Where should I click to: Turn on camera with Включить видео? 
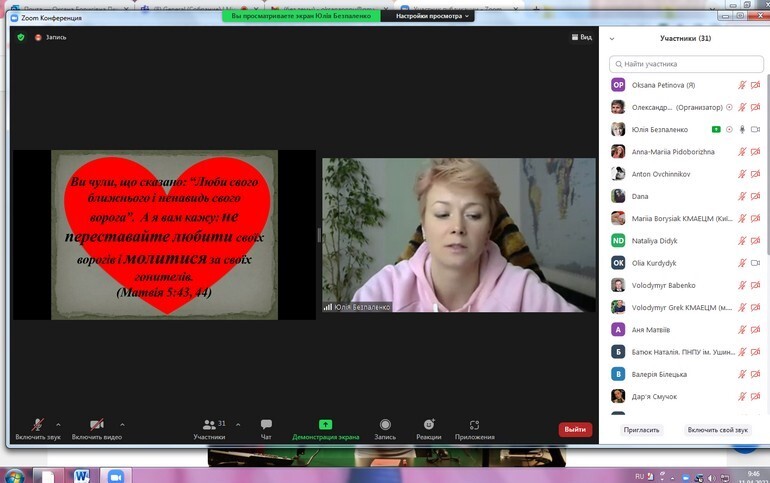pyautogui.click(x=97, y=429)
